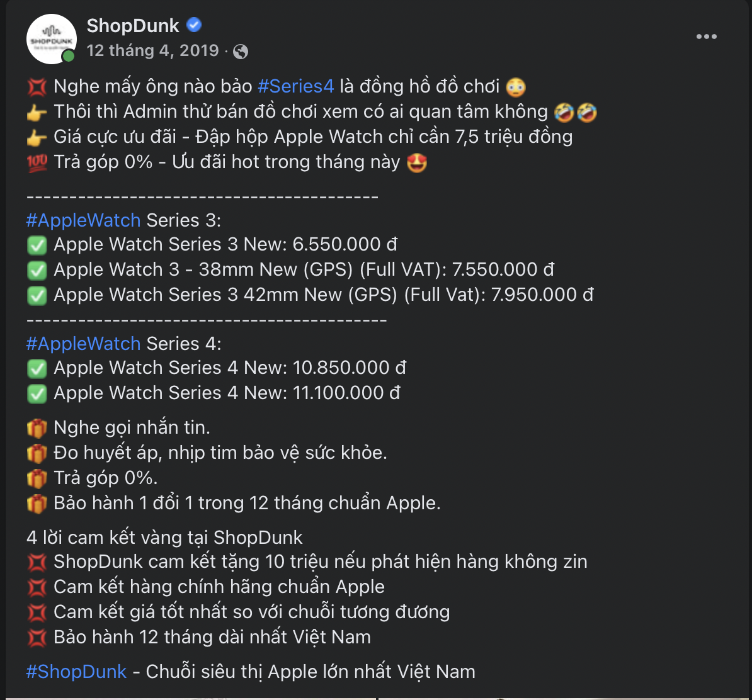Click the public globe privacy icon

pyautogui.click(x=241, y=52)
